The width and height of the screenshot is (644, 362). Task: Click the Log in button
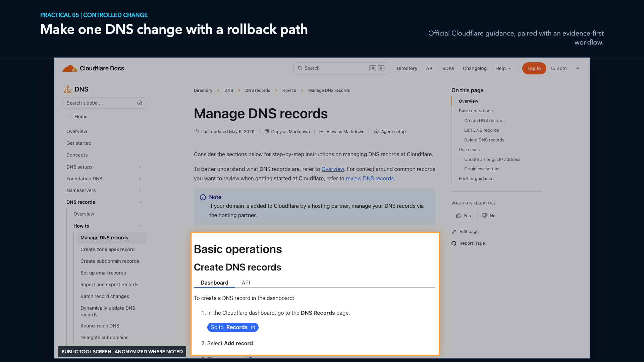pos(534,68)
